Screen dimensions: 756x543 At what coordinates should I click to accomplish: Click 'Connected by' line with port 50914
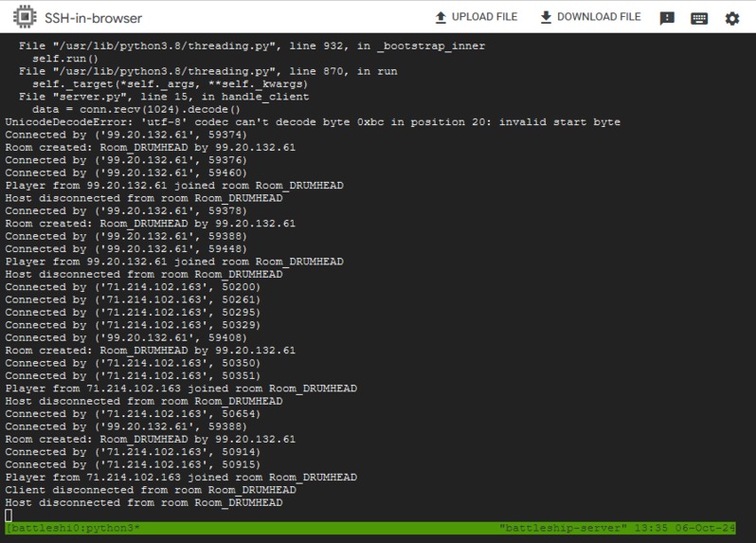[133, 452]
